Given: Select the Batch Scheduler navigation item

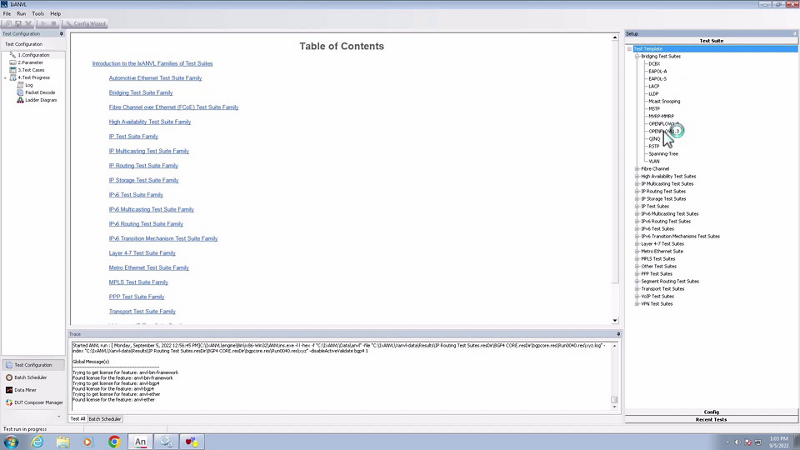Looking at the screenshot, I should coord(33,378).
